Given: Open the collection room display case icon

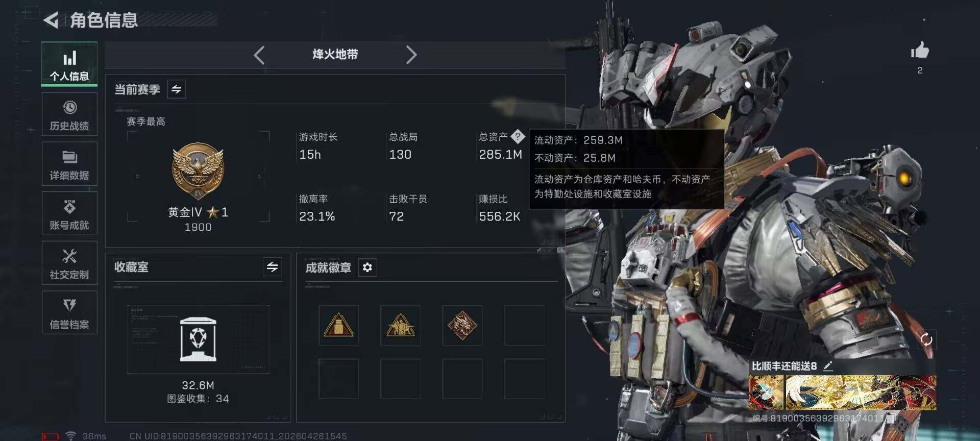Looking at the screenshot, I should (x=198, y=339).
